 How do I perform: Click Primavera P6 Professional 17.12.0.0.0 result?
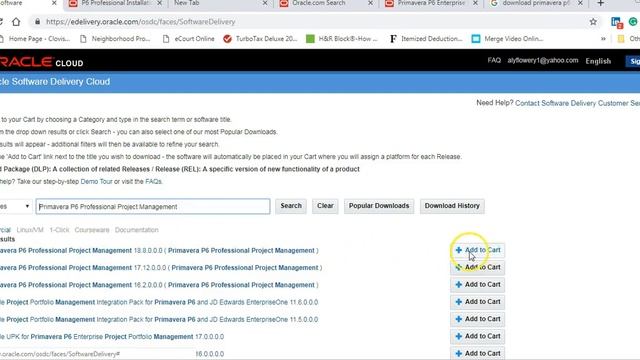tap(161, 268)
